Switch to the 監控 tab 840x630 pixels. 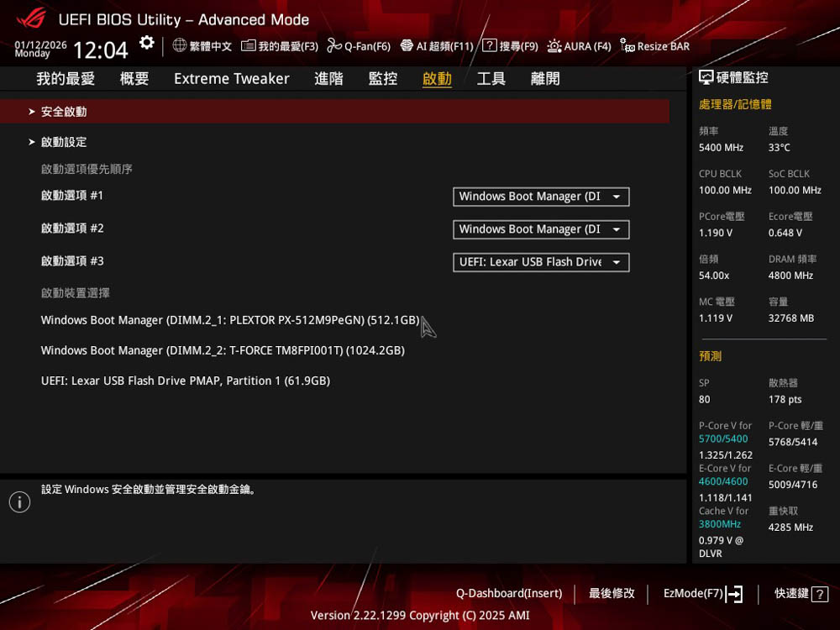point(383,79)
